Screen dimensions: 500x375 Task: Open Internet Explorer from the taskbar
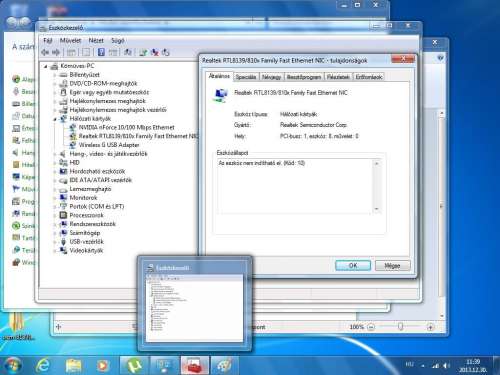[x=43, y=366]
